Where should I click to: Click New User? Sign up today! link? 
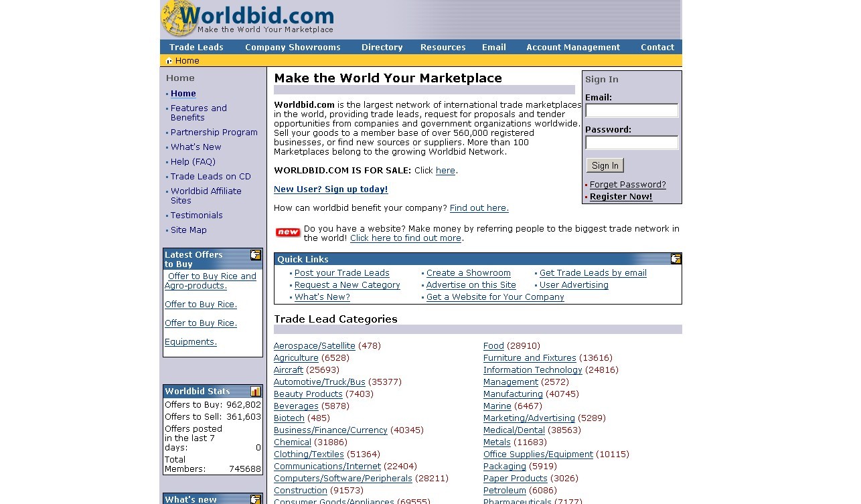[x=331, y=189]
